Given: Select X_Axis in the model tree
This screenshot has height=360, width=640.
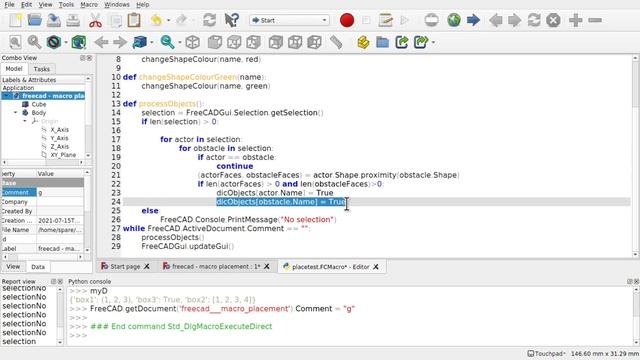Looking at the screenshot, I should [x=59, y=130].
